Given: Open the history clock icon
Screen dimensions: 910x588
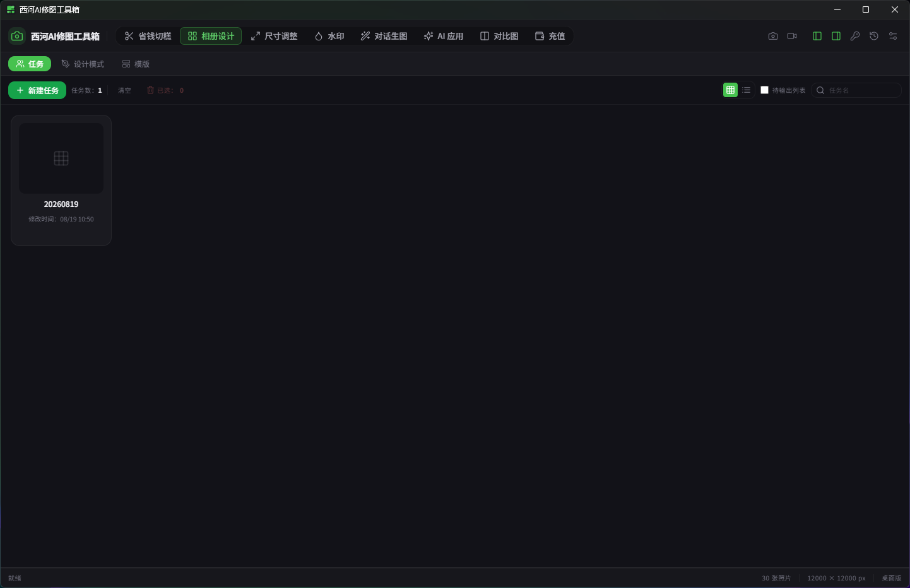Looking at the screenshot, I should 874,36.
